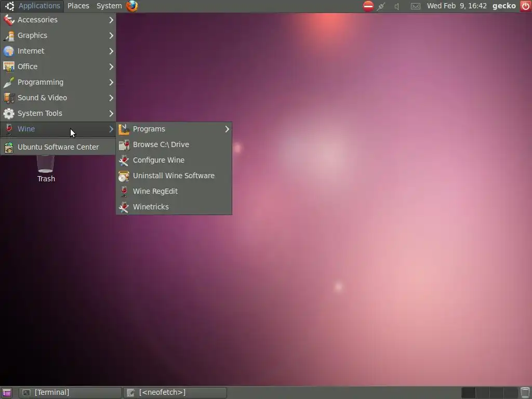Click the show desktop icon in bottom panel
Image resolution: width=532 pixels, height=399 pixels.
pos(6,393)
